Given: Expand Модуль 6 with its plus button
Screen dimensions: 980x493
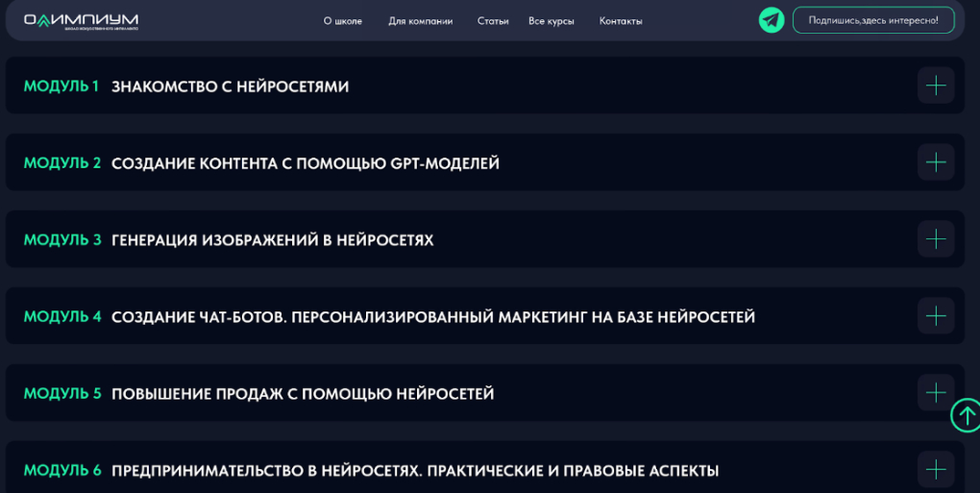Looking at the screenshot, I should click(936, 469).
